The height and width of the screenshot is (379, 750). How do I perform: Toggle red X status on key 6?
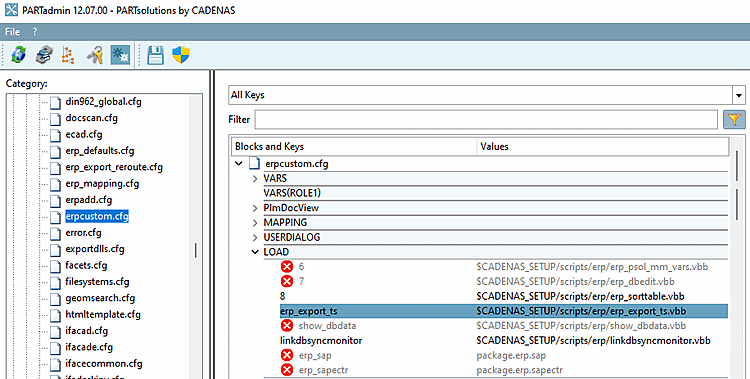pyautogui.click(x=287, y=267)
